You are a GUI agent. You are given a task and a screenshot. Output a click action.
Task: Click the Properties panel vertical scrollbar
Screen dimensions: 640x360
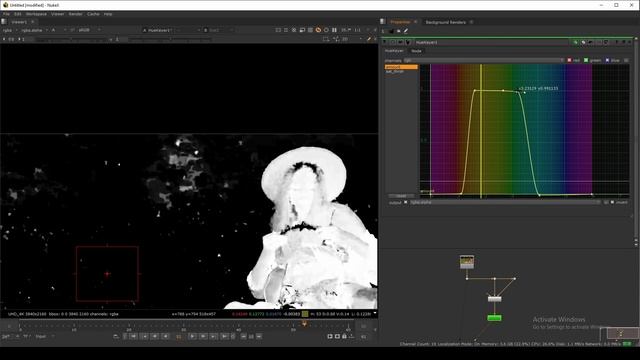[x=636, y=139]
